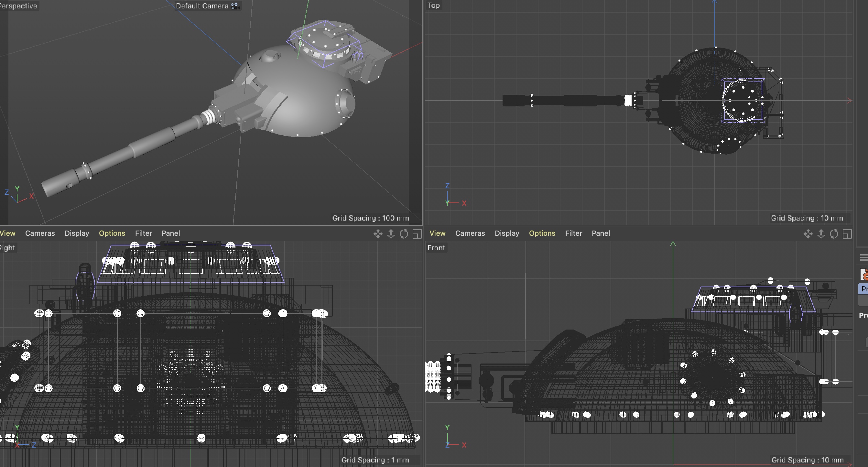Open Cameras menu in the Right viewport
The width and height of the screenshot is (868, 467).
point(40,233)
